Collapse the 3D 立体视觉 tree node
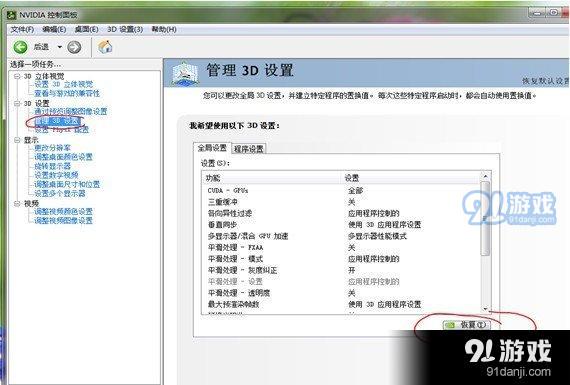This screenshot has height=385, width=570. pos(17,76)
